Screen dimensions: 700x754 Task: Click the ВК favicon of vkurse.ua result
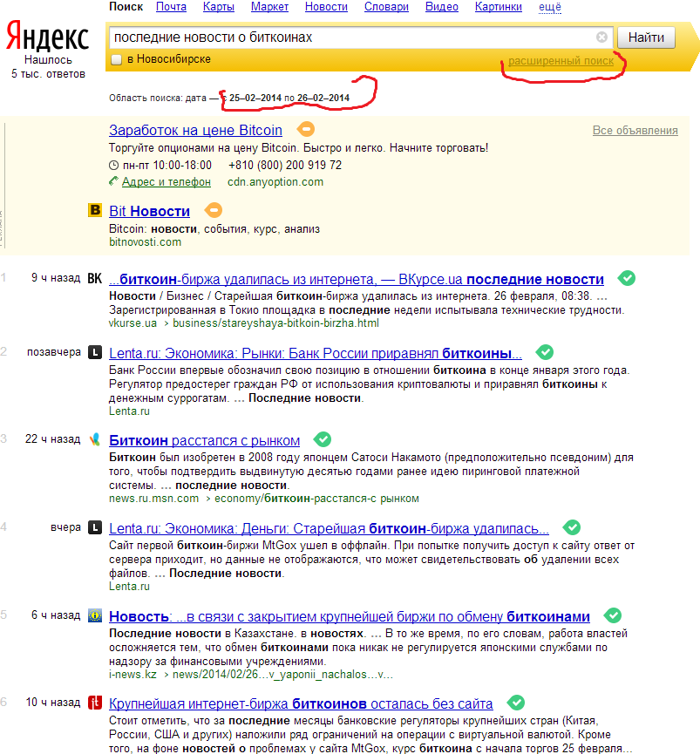pos(95,278)
